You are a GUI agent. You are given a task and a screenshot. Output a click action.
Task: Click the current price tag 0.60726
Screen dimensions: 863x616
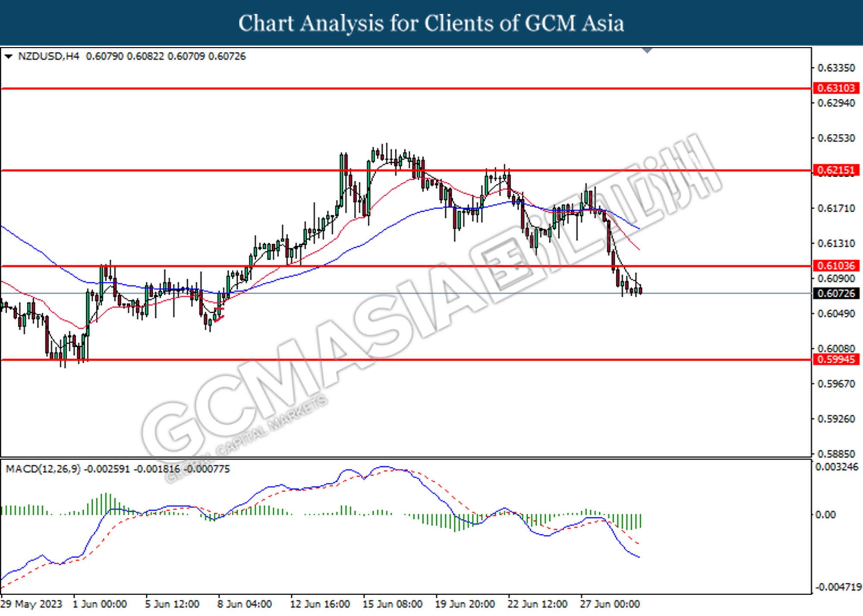[836, 293]
